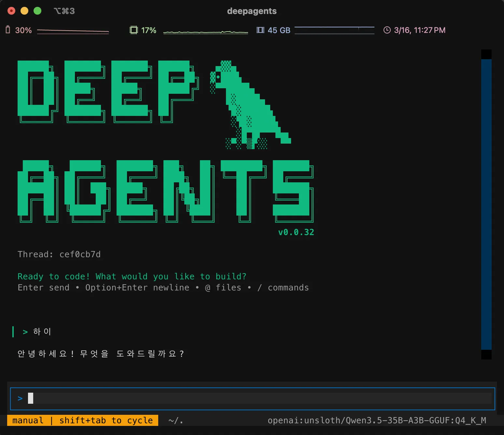Click the clock icon next to the date
This screenshot has height=435, width=504.
coord(386,30)
